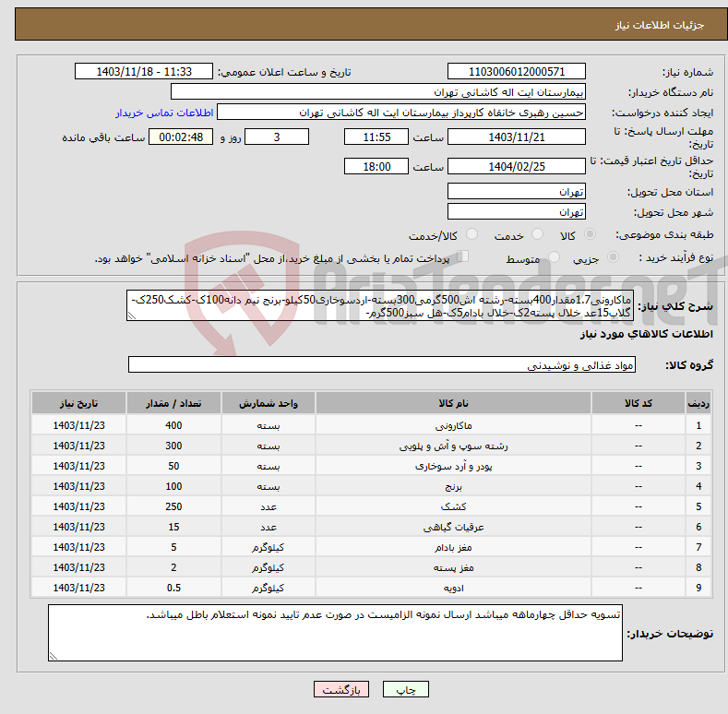The height and width of the screenshot is (714, 728).
Task: Click the تعداد / مقدار column header
Action: pos(173,403)
